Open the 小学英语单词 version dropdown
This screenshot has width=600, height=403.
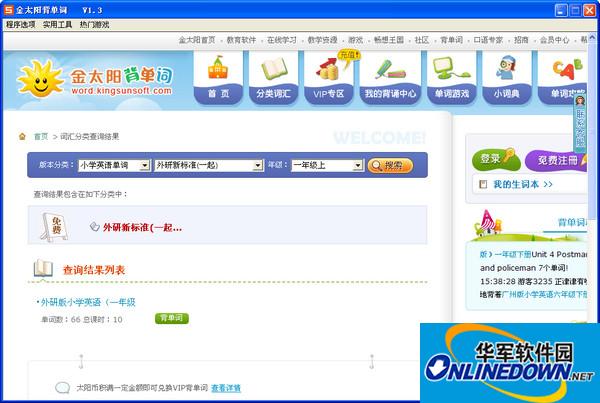pos(114,165)
